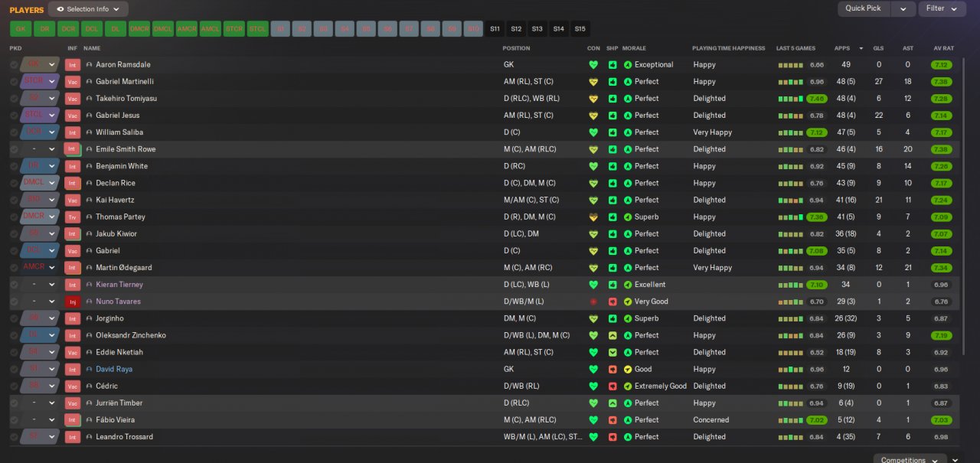Open David Raya's player profile link

point(114,369)
